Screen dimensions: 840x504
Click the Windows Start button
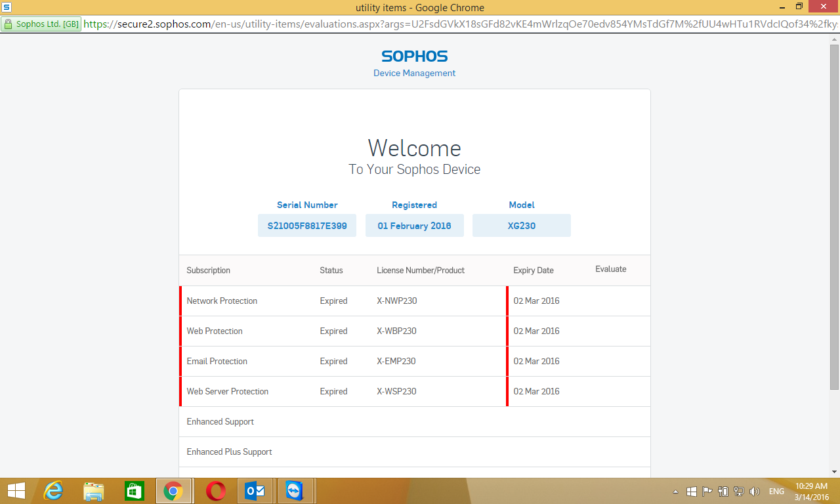click(16, 491)
